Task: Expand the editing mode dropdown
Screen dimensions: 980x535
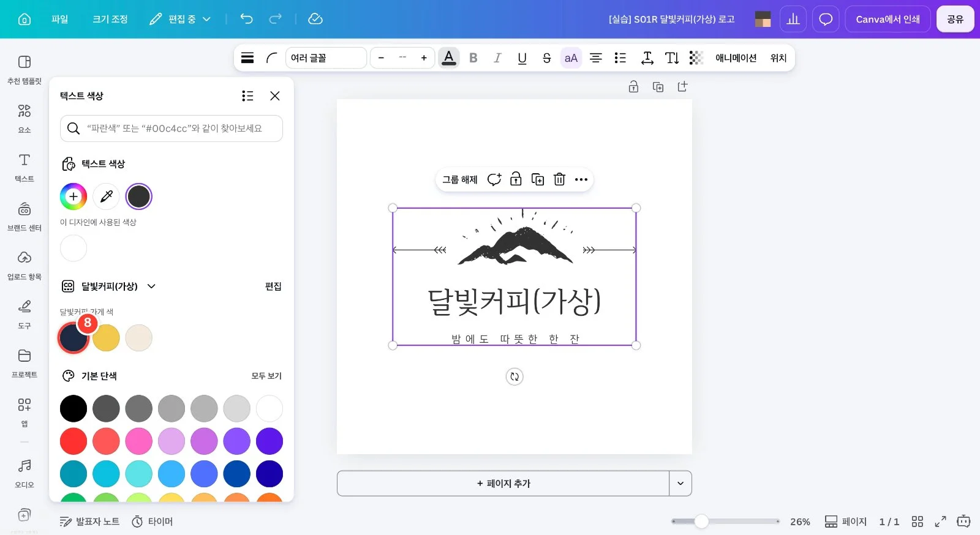Action: click(181, 19)
